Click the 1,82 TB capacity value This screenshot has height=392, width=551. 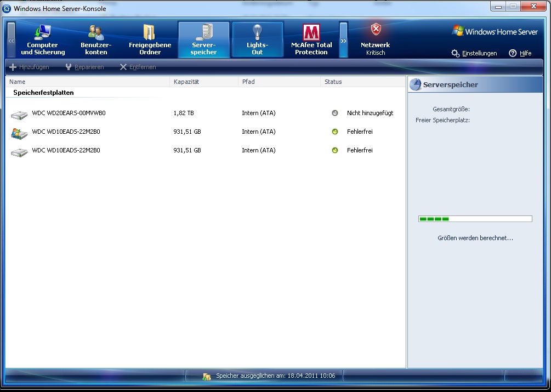[x=184, y=113]
